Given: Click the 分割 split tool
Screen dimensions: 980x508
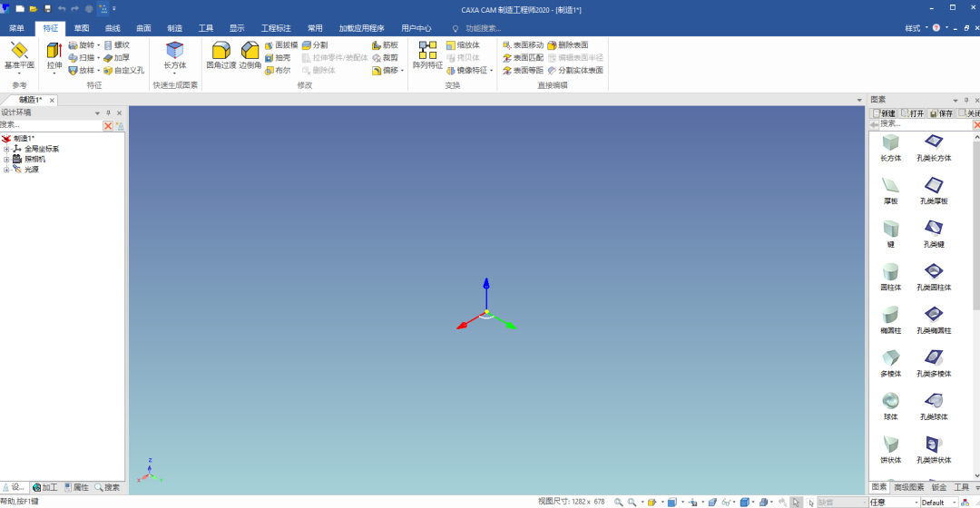Looking at the screenshot, I should (x=315, y=45).
